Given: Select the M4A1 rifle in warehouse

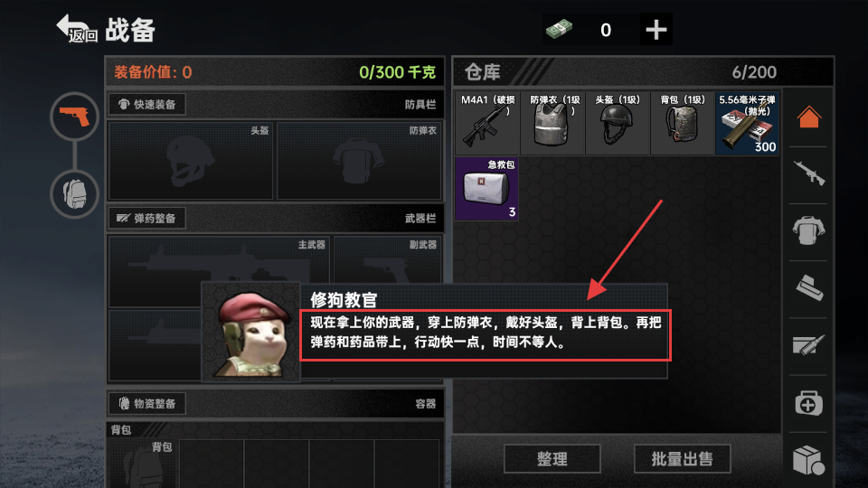Looking at the screenshot, I should [x=487, y=124].
